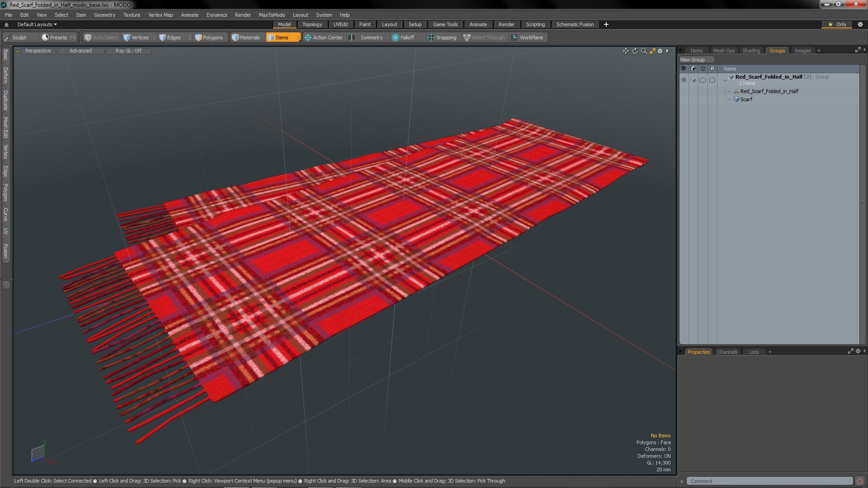Click the viewport zoom magnifier icon

click(x=644, y=51)
